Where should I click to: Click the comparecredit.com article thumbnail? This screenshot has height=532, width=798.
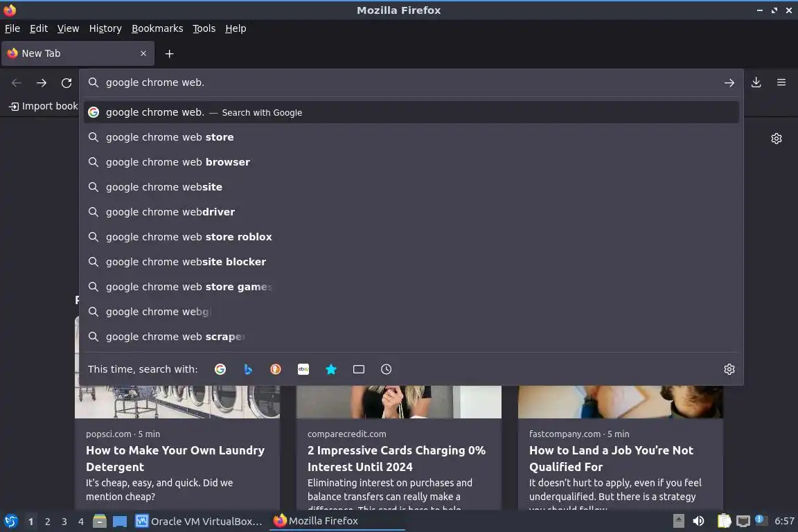399,402
